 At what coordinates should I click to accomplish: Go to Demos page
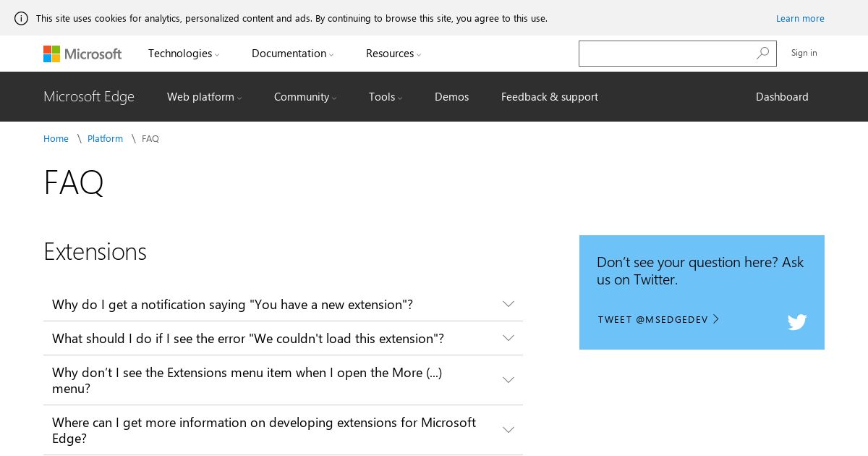coord(451,97)
